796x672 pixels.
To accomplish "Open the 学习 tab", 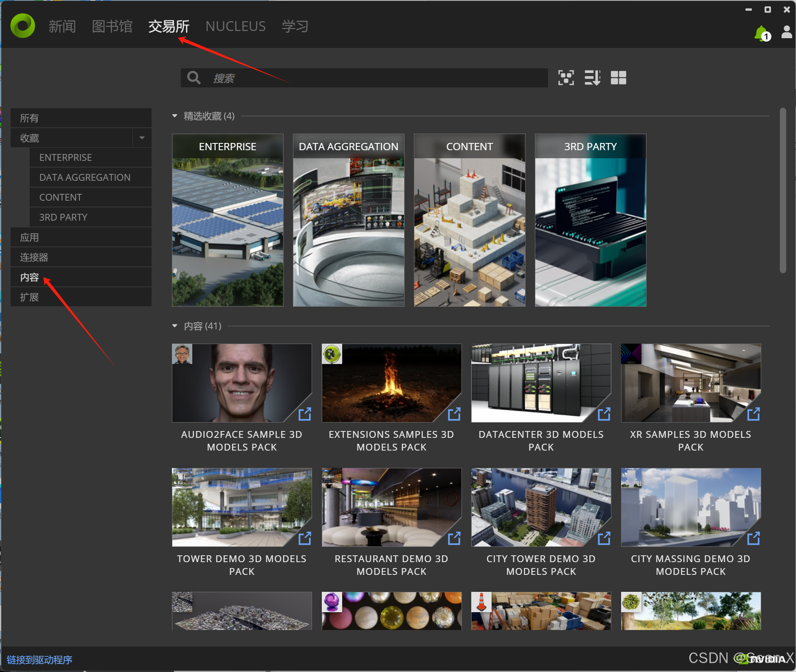I will pos(295,26).
